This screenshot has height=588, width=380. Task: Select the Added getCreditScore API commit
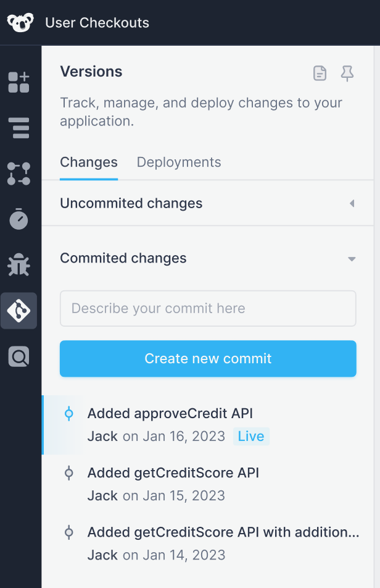173,472
